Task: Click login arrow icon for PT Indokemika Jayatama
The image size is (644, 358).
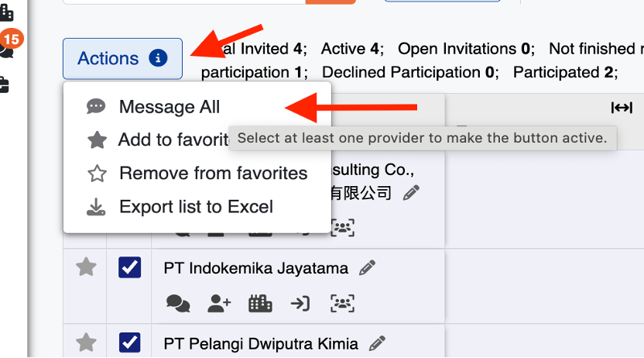Action: (x=300, y=304)
